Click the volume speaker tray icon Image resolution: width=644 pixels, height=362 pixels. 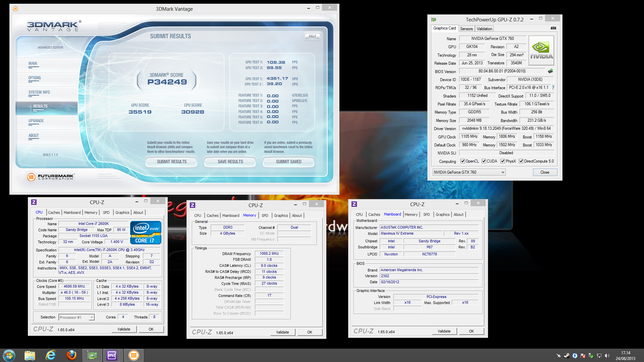(x=607, y=356)
